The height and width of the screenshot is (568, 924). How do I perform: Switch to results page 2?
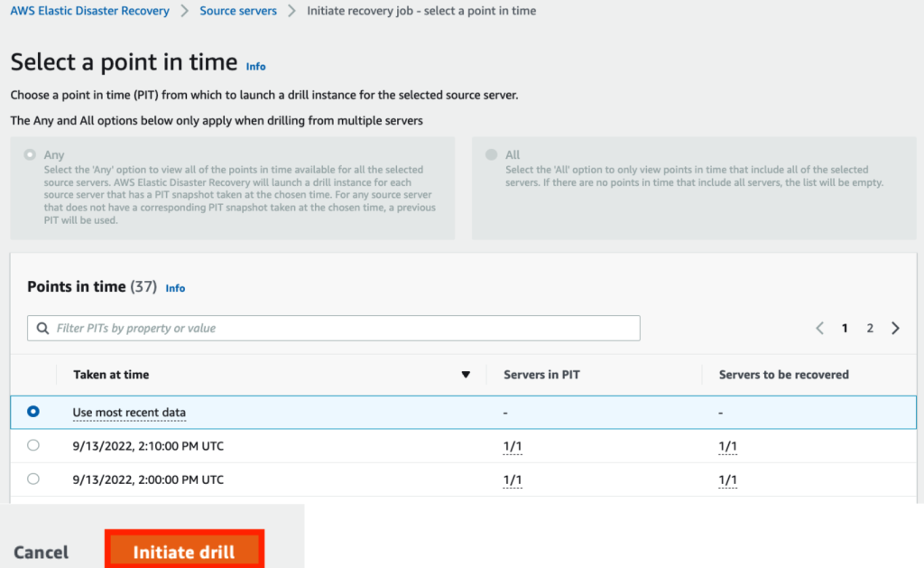(x=869, y=328)
